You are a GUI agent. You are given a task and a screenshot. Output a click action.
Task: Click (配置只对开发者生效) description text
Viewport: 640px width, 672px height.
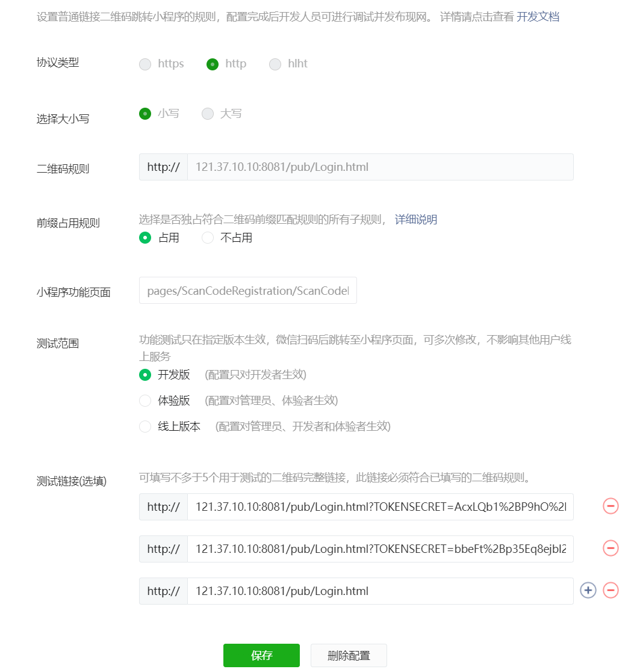256,375
